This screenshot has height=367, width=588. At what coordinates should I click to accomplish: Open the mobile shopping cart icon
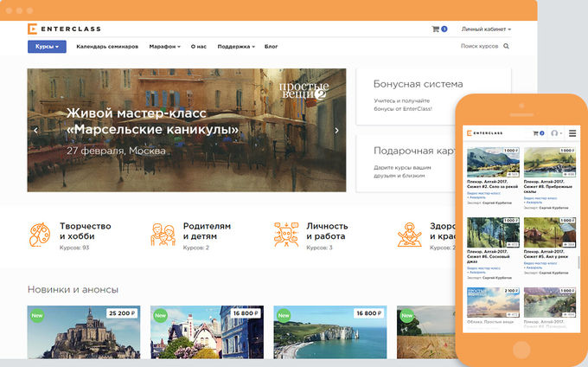point(536,133)
